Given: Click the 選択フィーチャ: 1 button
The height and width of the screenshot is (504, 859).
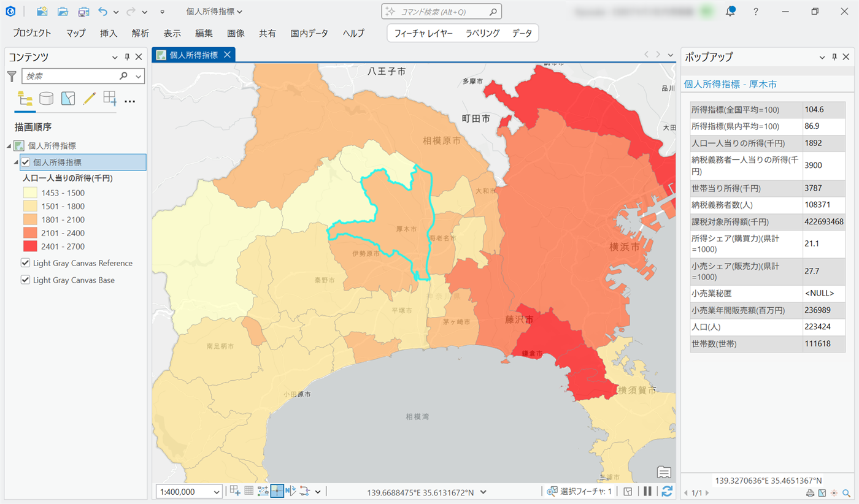Looking at the screenshot, I should tap(579, 492).
